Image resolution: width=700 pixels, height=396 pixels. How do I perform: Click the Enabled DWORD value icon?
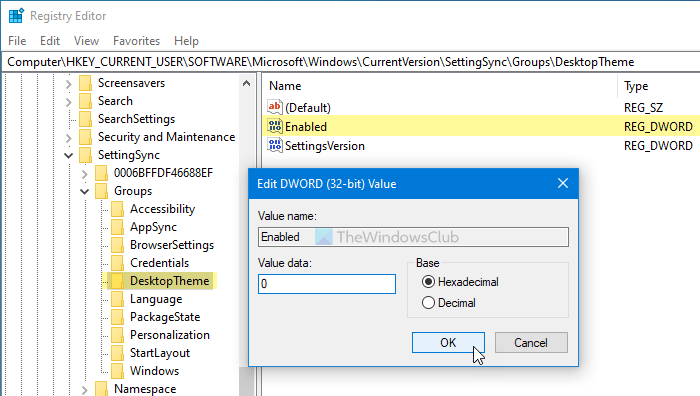click(275, 126)
